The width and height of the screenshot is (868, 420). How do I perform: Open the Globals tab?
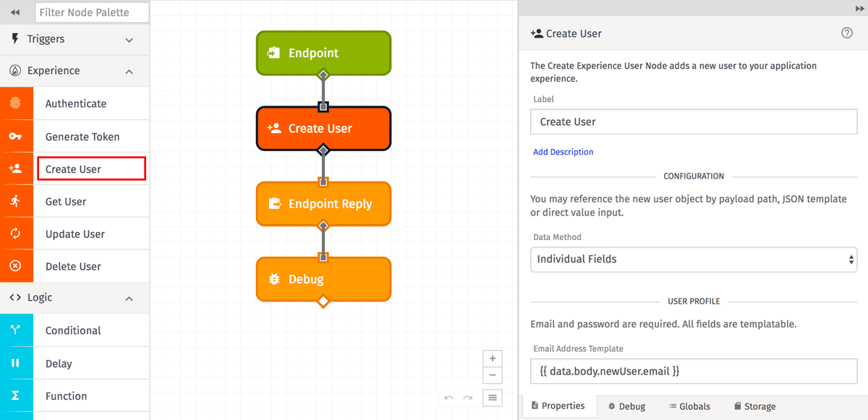tap(689, 406)
